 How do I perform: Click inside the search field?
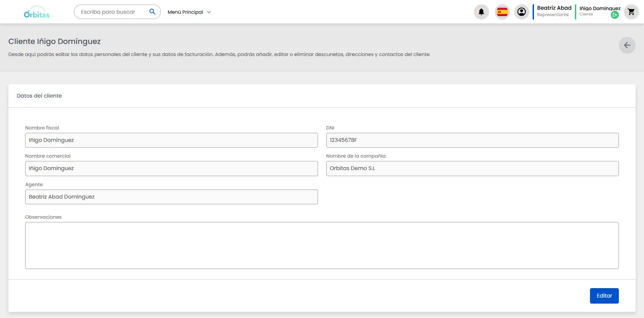tap(111, 12)
